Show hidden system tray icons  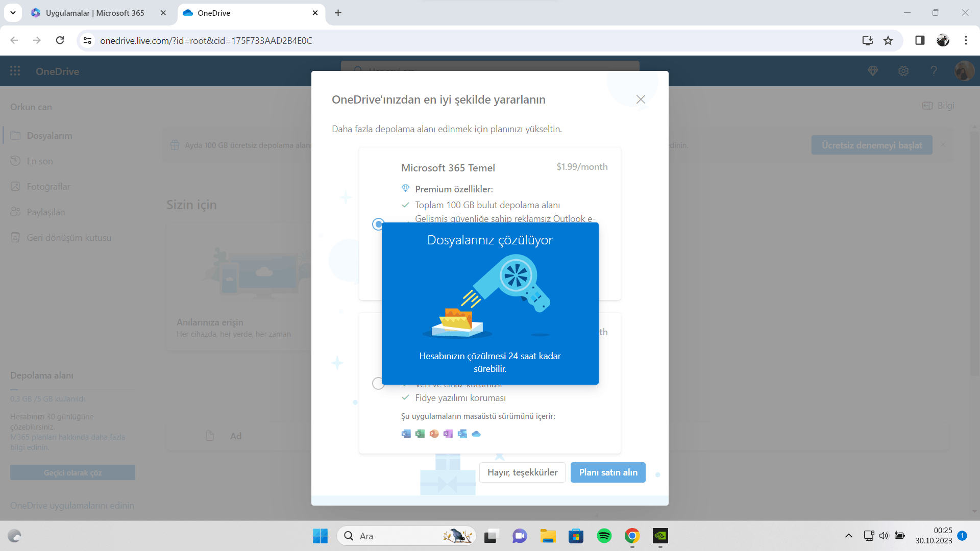pos(848,536)
